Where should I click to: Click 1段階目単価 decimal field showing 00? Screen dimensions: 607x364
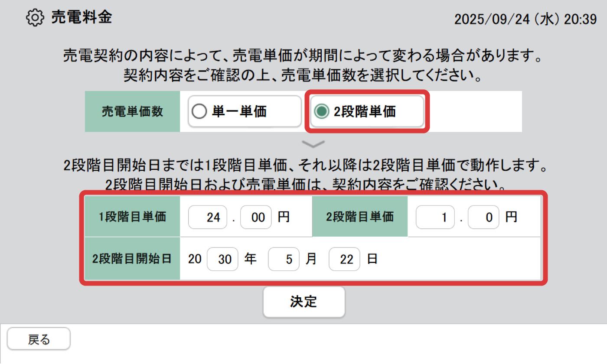(256, 217)
